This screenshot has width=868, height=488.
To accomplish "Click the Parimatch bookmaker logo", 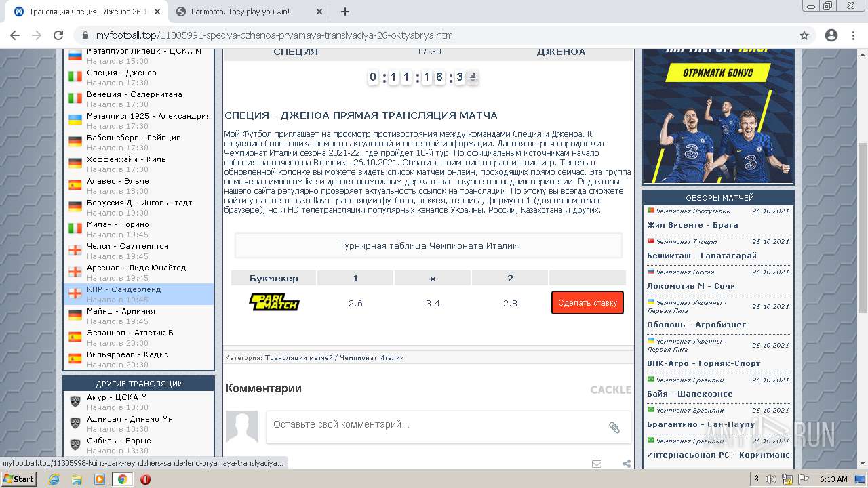I will pyautogui.click(x=274, y=302).
